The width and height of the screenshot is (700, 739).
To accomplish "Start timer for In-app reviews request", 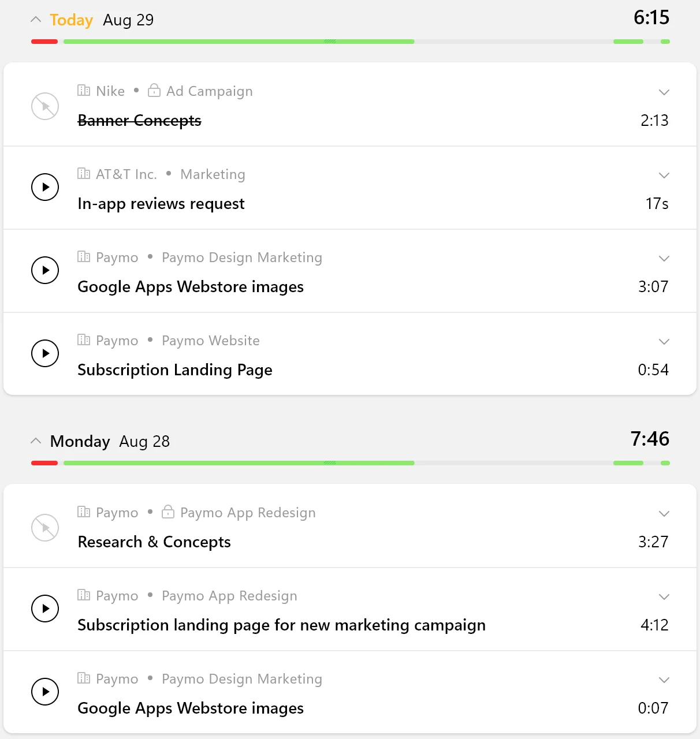I will (45, 187).
